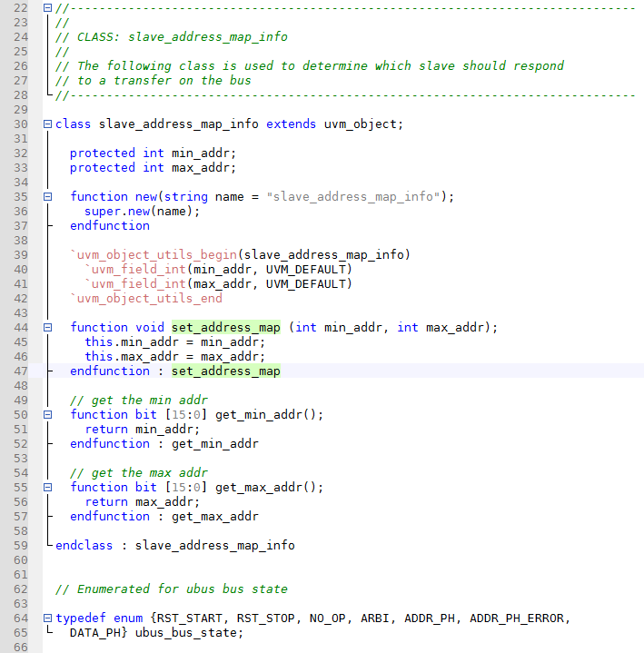
Task: Click 'endfunction : get_max_addr' on line 57
Action: pyautogui.click(x=164, y=517)
